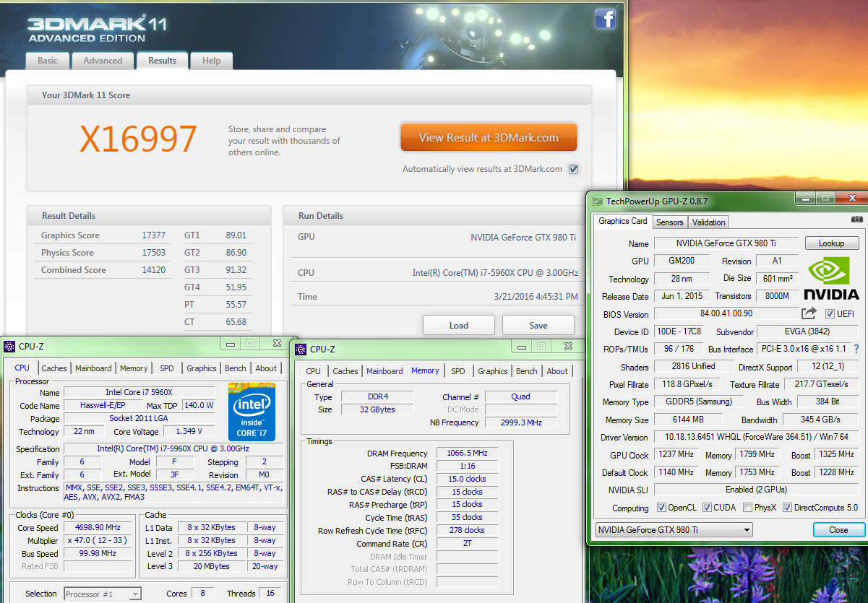Open the Validation tab in GPU-Z
This screenshot has height=603, width=868.
[708, 222]
